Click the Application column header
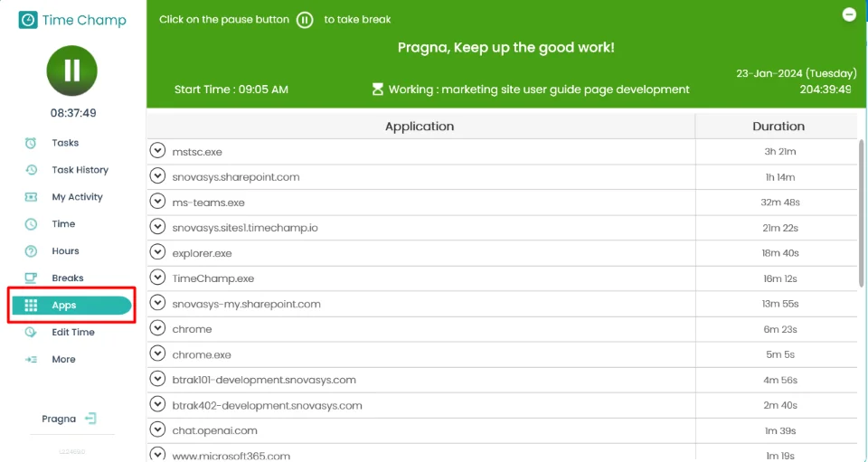 (x=420, y=127)
